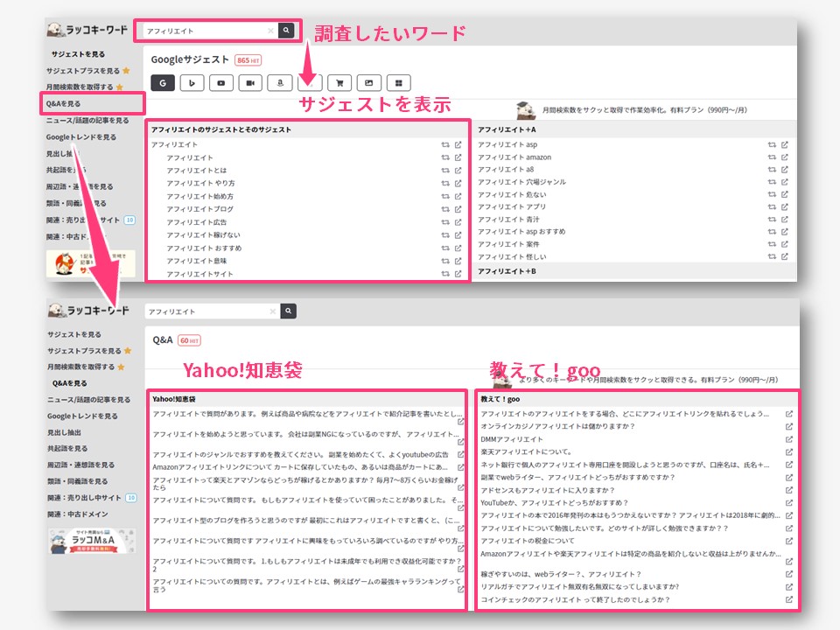Screen dimensions: 840x630
Task: Click the 865 HIT badge
Action: pyautogui.click(x=248, y=60)
